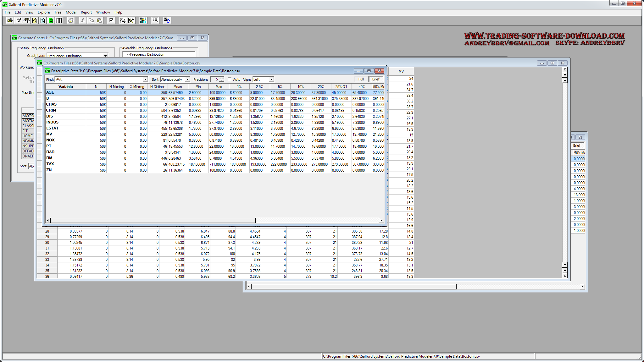Increase Precision with the spinner up arrow

[x=222, y=78]
